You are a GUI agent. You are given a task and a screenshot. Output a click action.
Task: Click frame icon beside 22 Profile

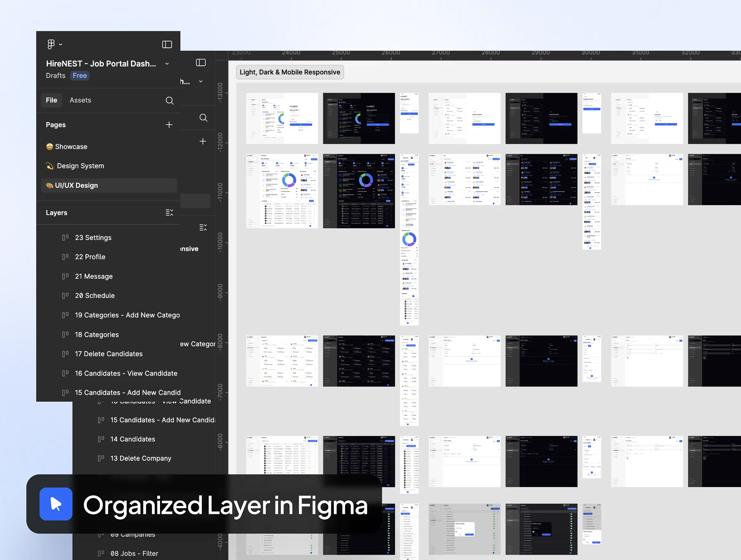(x=65, y=257)
